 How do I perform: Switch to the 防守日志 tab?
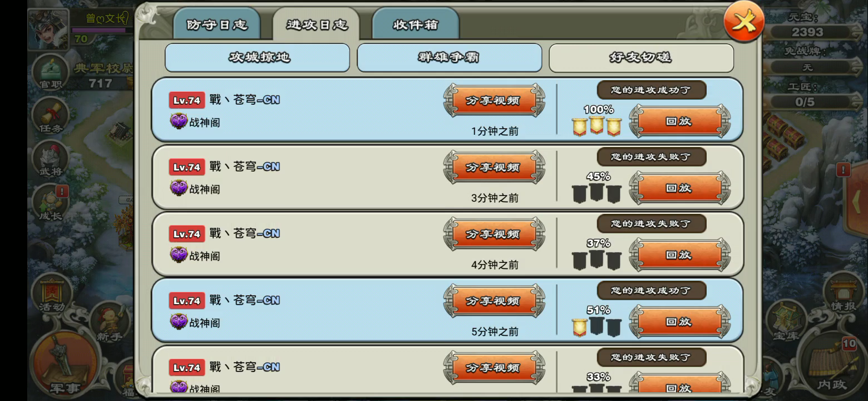[217, 25]
